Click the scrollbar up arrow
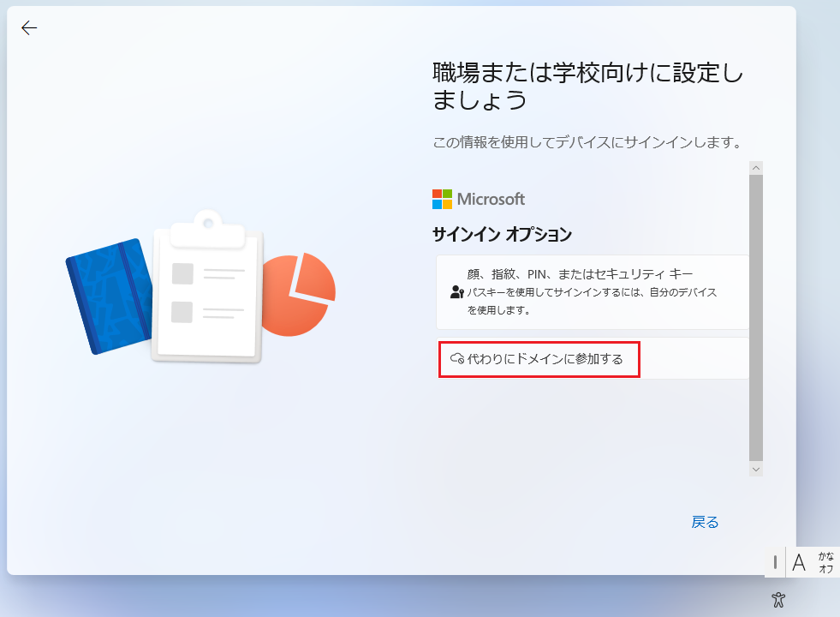Screen dimensions: 840x617 tap(756, 168)
